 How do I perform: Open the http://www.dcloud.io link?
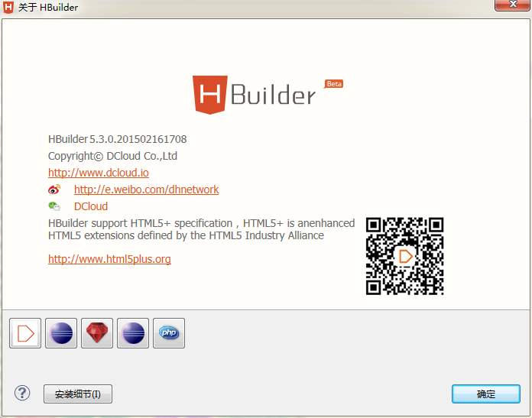(99, 173)
